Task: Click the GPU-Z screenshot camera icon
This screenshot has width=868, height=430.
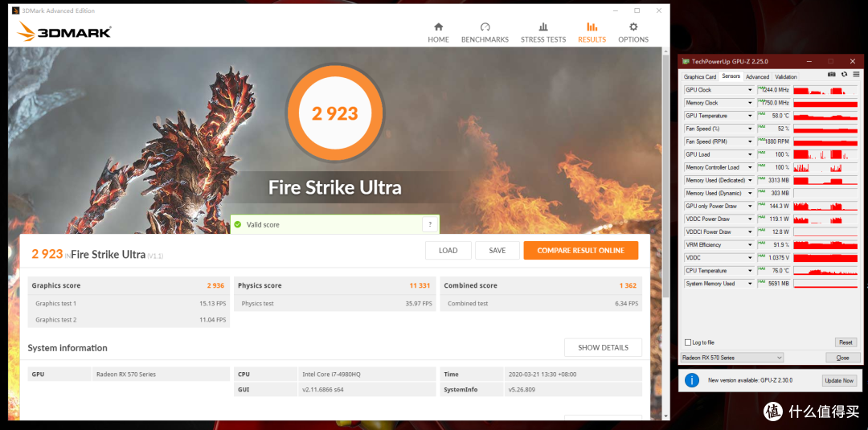Action: pos(831,74)
